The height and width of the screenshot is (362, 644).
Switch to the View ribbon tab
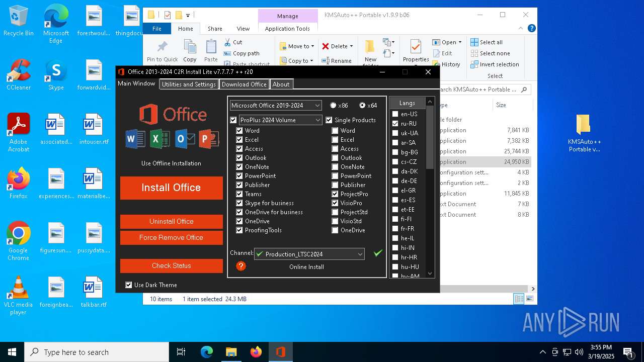(x=243, y=29)
